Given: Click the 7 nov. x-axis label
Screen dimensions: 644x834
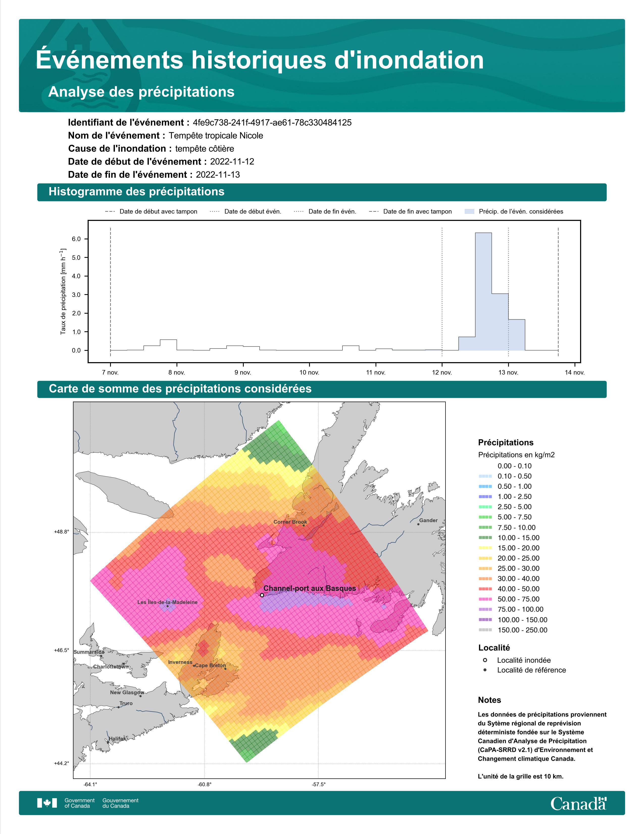Looking at the screenshot, I should tap(111, 372).
